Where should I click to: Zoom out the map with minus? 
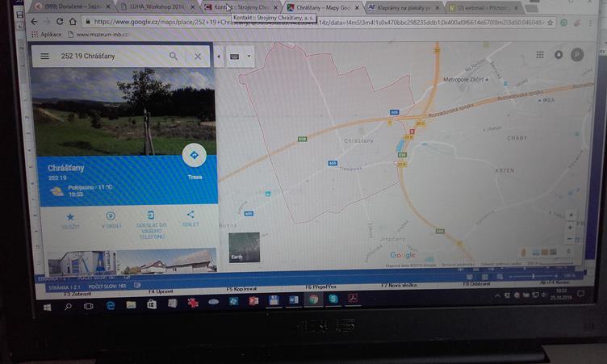(x=569, y=239)
